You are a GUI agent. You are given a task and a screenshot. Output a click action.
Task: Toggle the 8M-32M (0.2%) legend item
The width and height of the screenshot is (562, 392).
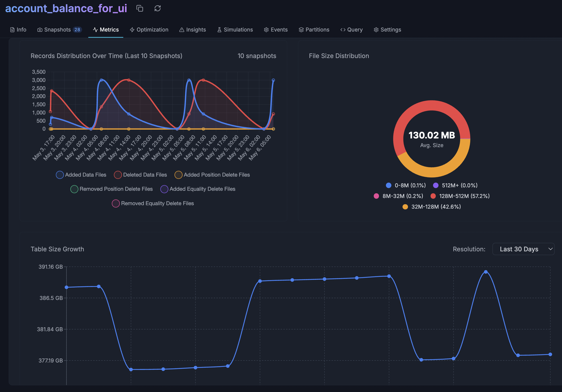coord(398,196)
